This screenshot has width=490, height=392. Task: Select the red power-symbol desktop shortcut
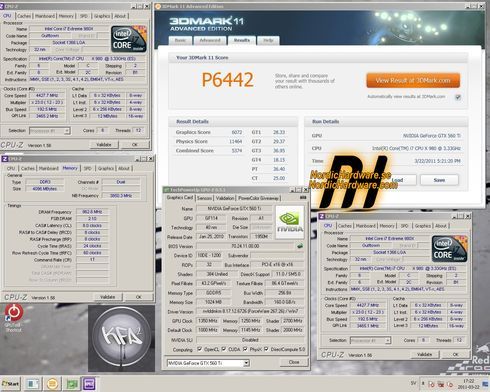(14, 312)
